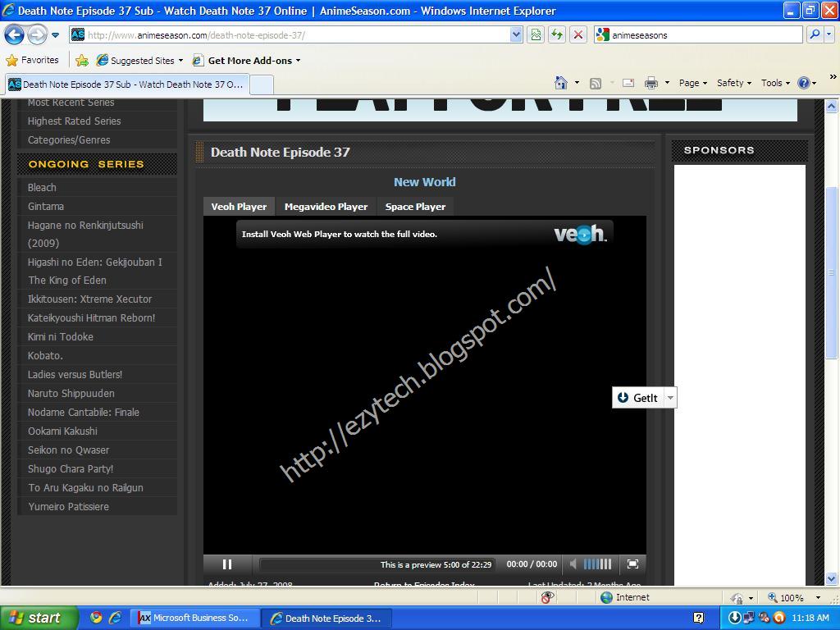The height and width of the screenshot is (630, 840).
Task: Open the Suggested Sites dropdown
Action: (139, 61)
